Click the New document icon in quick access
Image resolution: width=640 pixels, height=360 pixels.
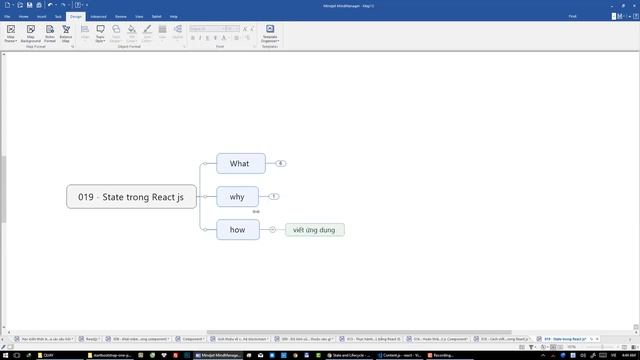pyautogui.click(x=7, y=5)
